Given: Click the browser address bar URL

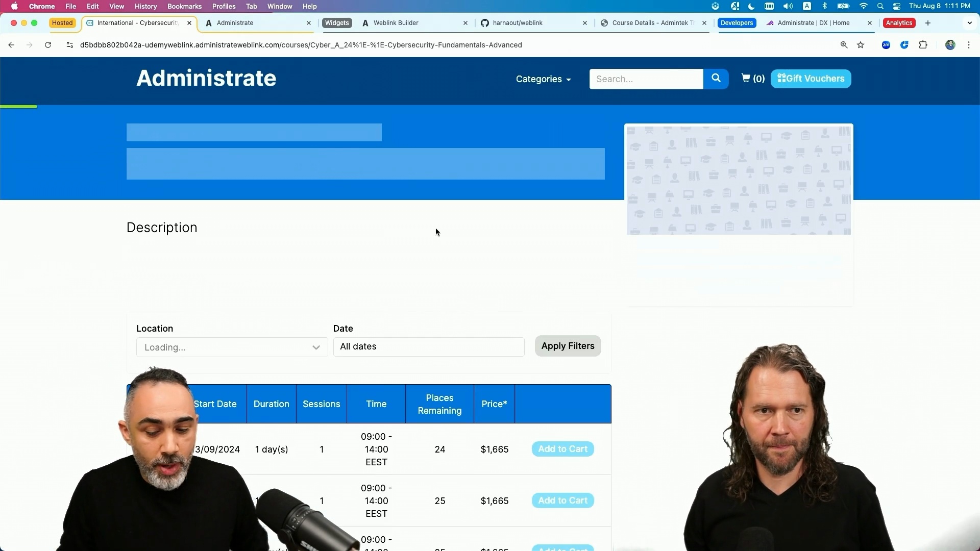Looking at the screenshot, I should (x=301, y=45).
